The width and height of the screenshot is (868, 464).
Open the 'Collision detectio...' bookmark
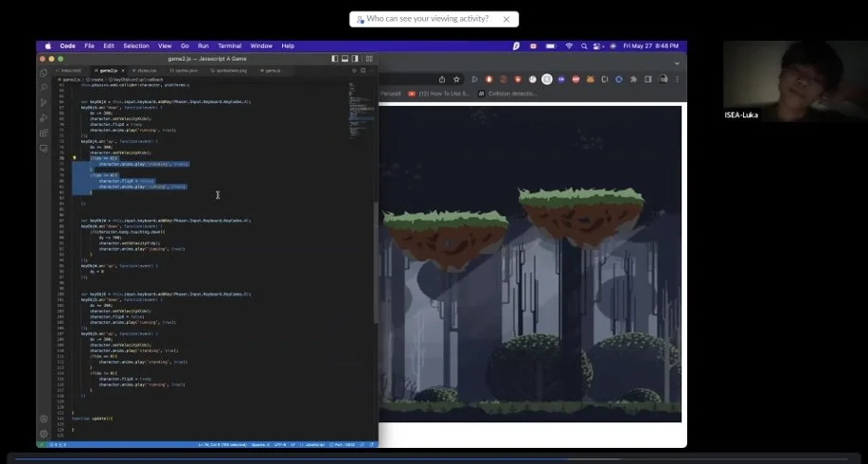tap(507, 94)
